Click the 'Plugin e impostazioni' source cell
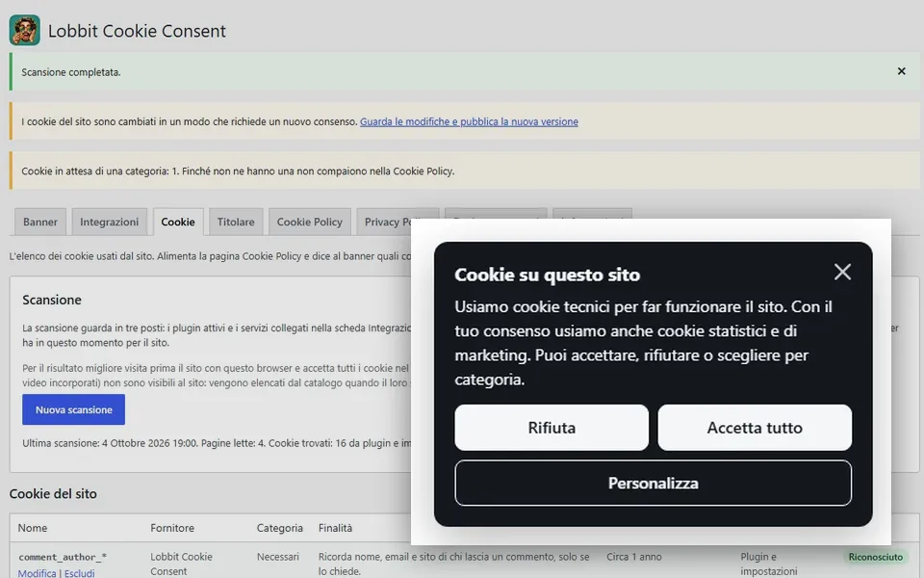 (769, 564)
